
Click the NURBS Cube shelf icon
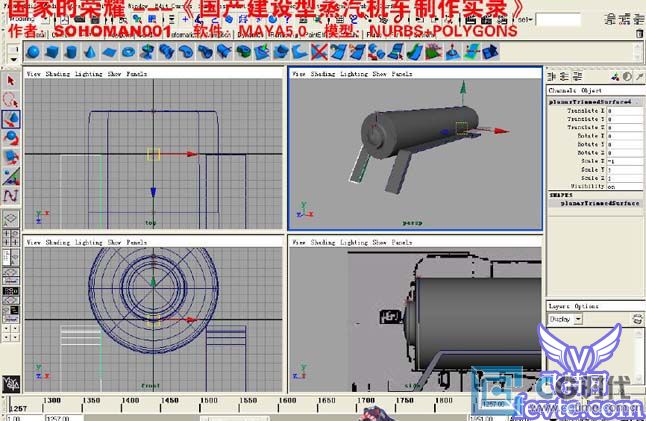[52, 52]
